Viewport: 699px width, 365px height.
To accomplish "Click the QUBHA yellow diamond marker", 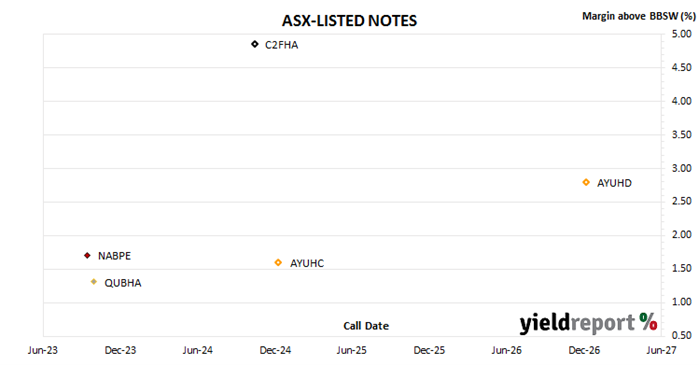I will point(94,282).
